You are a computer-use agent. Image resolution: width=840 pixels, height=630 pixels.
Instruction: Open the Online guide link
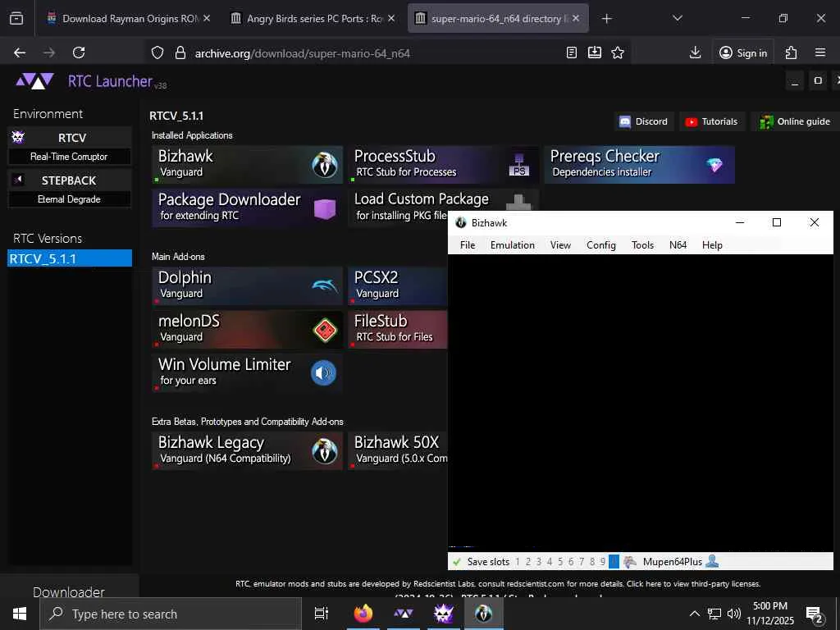(795, 121)
